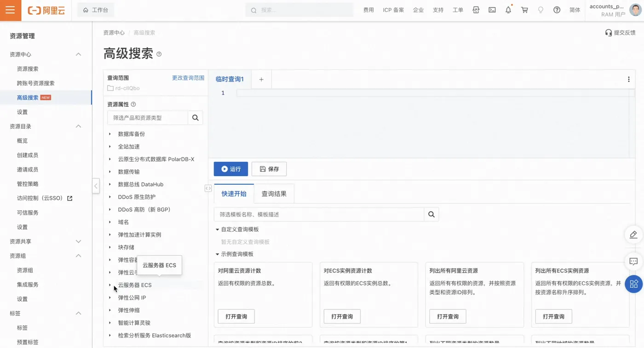This screenshot has width=644, height=348.
Task: Click the 提交反馈 link
Action: (625, 33)
